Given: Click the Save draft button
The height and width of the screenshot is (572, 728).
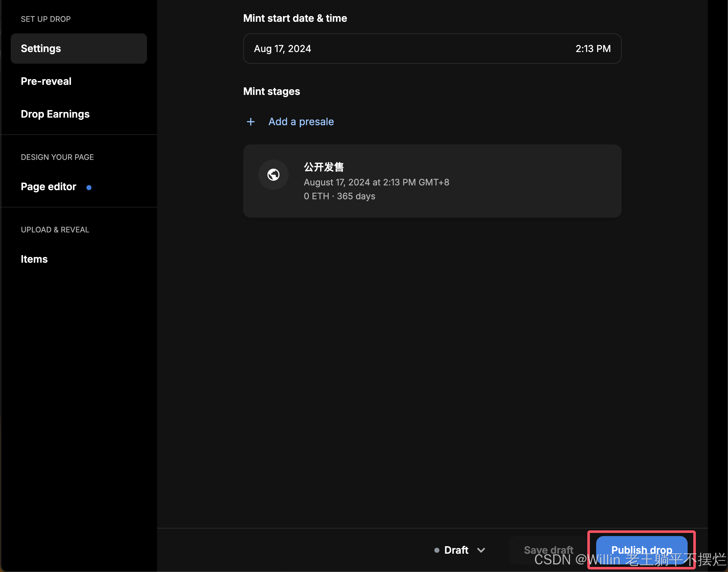Looking at the screenshot, I should (x=548, y=550).
